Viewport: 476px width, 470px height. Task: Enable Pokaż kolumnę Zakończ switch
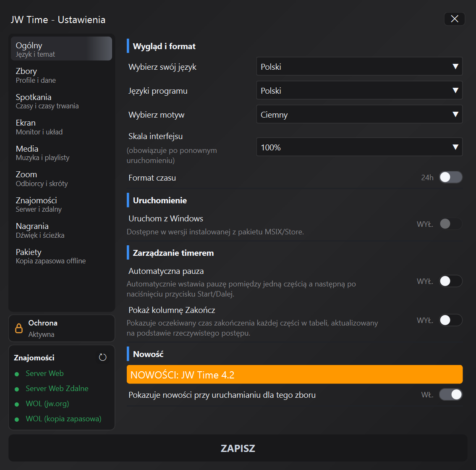click(x=451, y=320)
